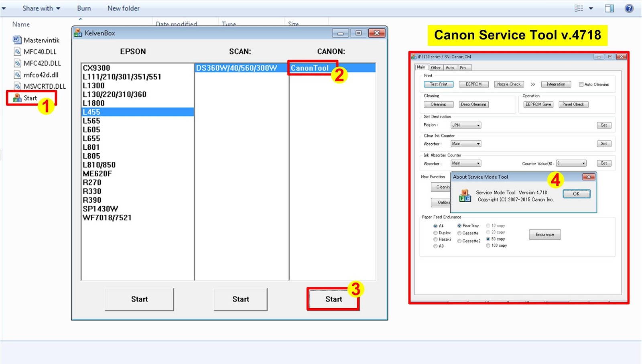642x364 pixels.
Task: Open the Counter Value dropdown
Action: pos(571,163)
